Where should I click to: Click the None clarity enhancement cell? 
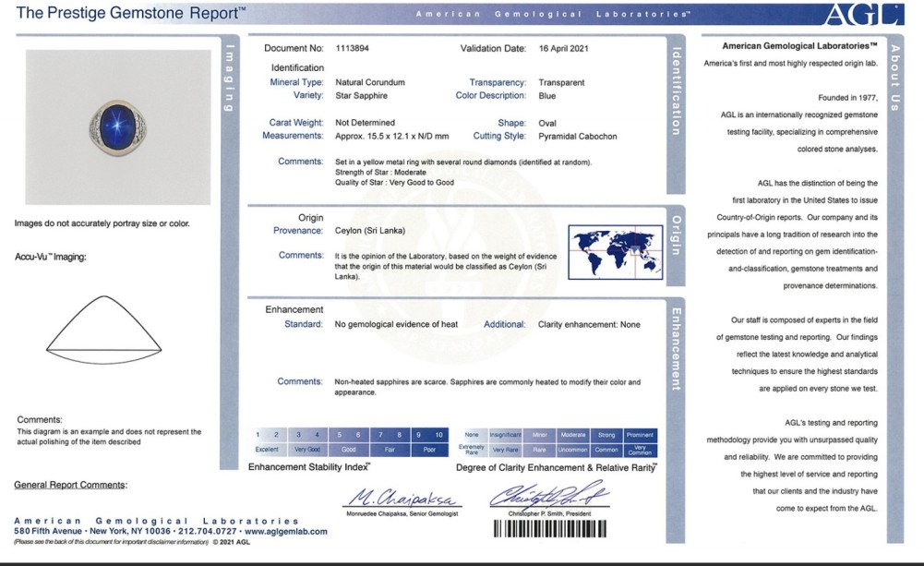[x=472, y=434]
